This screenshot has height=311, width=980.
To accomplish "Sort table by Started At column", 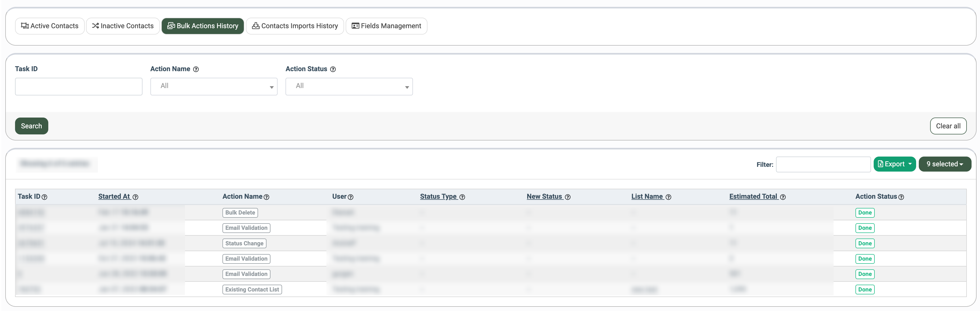I will coord(114,197).
